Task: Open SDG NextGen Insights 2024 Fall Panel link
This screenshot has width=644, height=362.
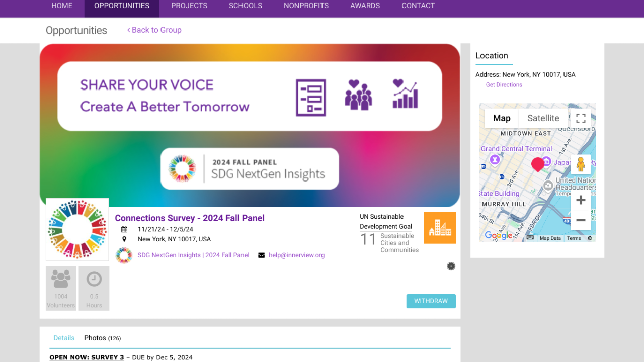Action: pos(194,255)
